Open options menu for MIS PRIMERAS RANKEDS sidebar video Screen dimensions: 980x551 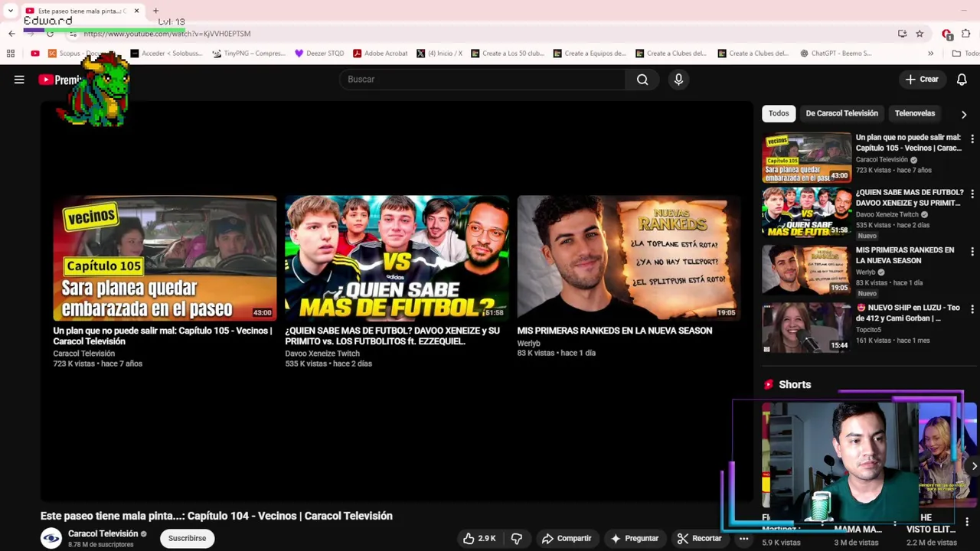[972, 252]
